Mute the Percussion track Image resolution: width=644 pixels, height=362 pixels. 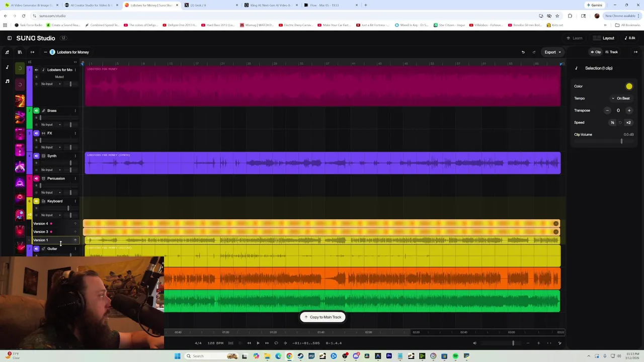click(x=36, y=178)
